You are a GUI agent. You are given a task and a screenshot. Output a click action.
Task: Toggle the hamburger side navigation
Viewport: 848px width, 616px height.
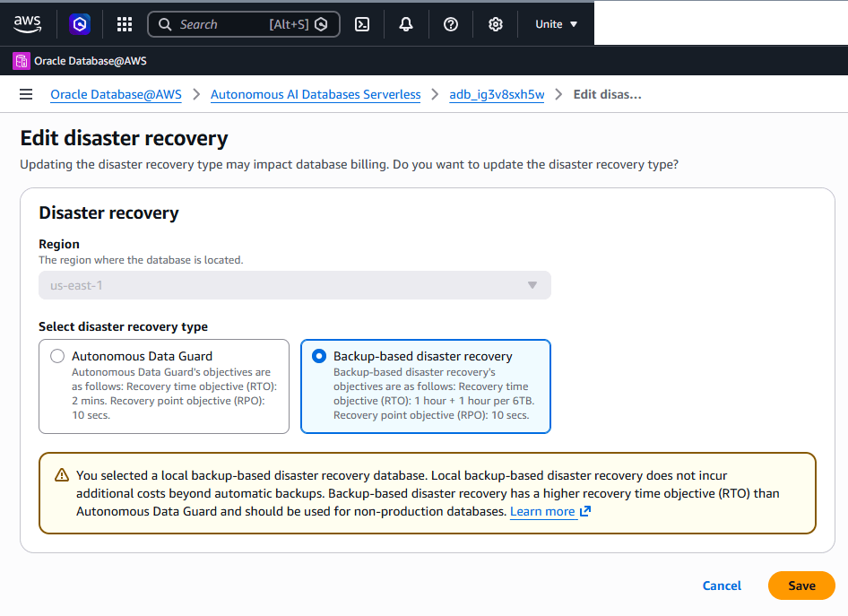pos(26,95)
